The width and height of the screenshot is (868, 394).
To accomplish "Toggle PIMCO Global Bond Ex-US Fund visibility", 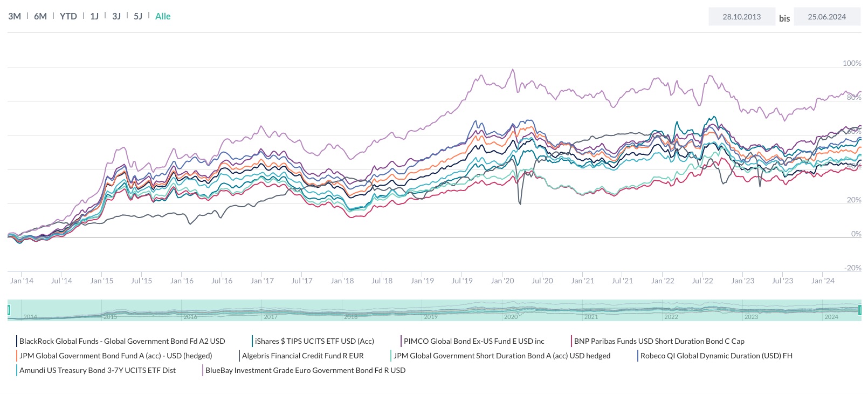I will (473, 341).
